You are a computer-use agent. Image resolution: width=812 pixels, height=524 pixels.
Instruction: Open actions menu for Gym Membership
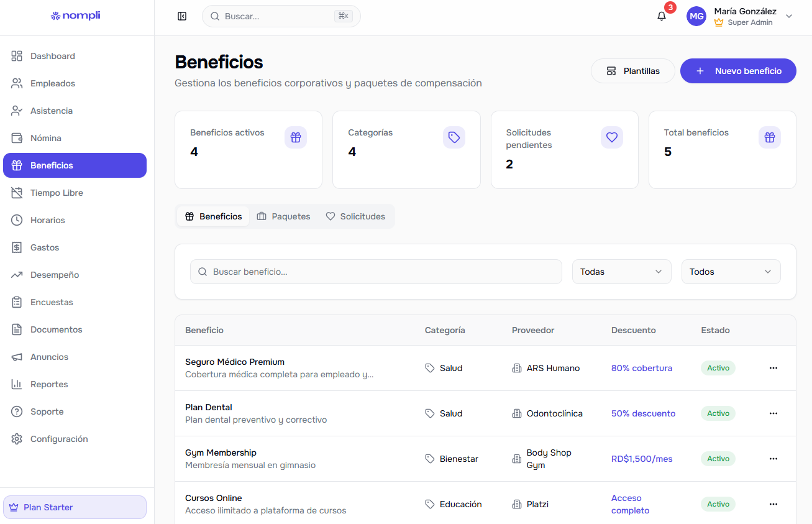(x=773, y=459)
